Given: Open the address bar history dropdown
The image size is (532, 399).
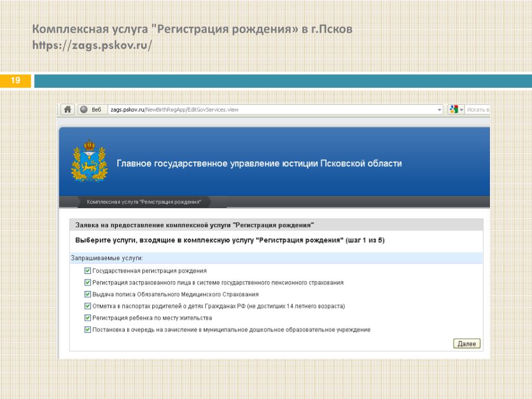Looking at the screenshot, I should (x=440, y=110).
